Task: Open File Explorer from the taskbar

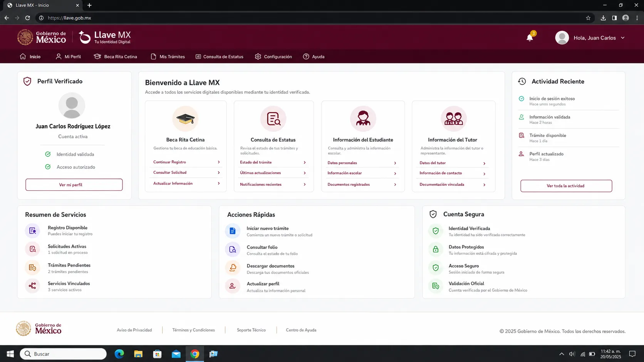Action: click(x=138, y=354)
